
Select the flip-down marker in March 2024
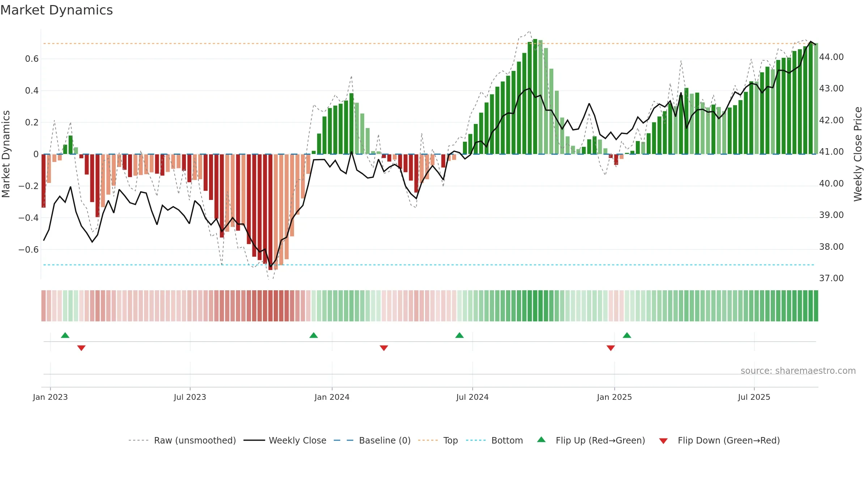coord(384,348)
